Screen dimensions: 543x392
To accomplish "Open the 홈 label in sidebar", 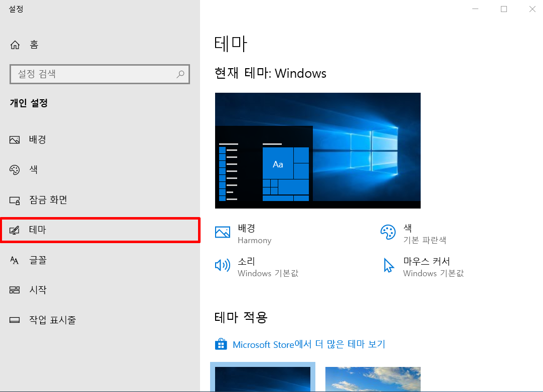I will [34, 45].
